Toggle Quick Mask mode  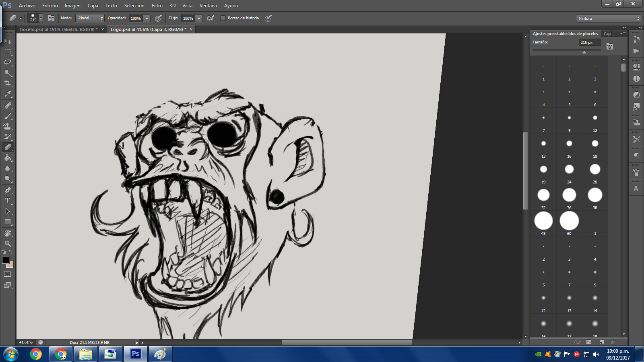pos(8,274)
